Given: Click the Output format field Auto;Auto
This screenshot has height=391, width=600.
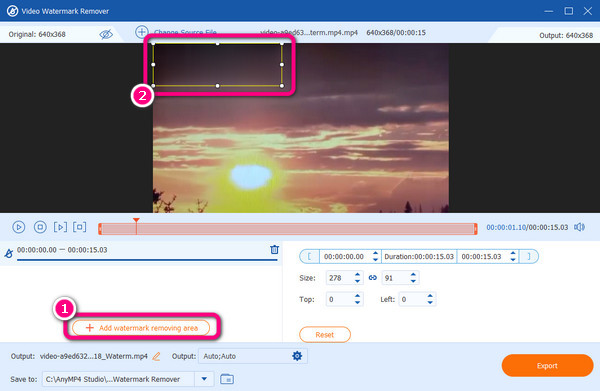Looking at the screenshot, I should tap(245, 356).
